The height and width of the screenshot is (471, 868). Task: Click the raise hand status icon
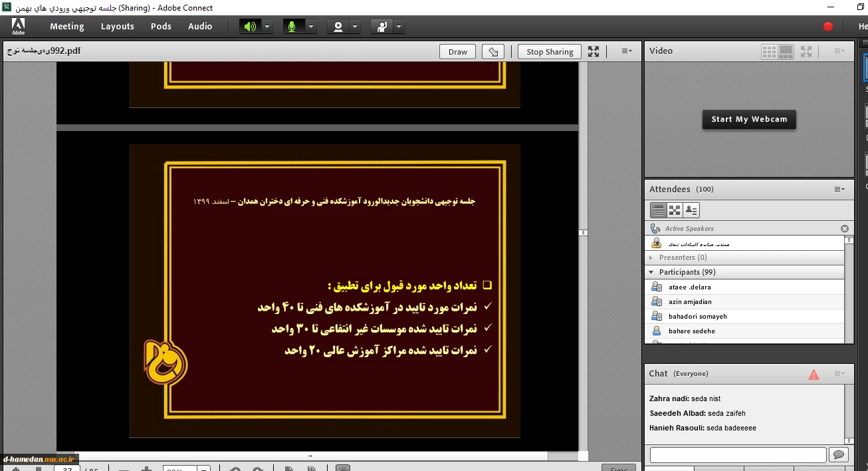381,27
